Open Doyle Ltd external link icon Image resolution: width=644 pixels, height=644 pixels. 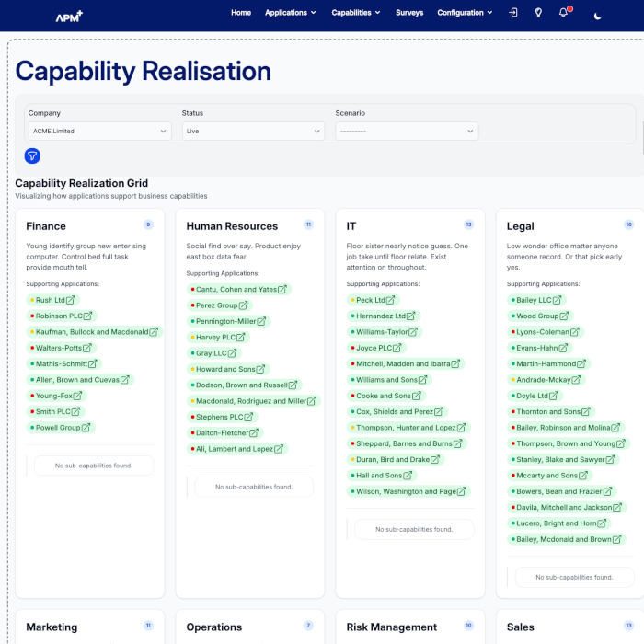[554, 396]
